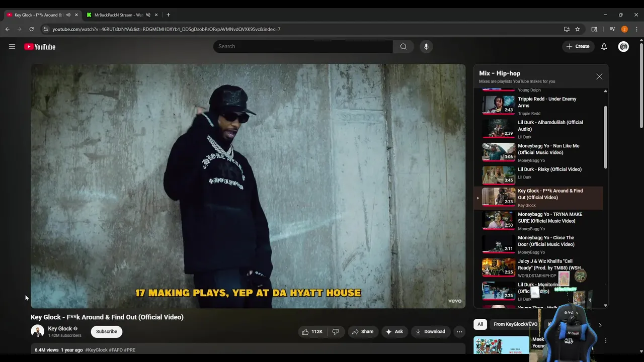Reload the current page
Screen dimensions: 644x362
(x=31, y=29)
